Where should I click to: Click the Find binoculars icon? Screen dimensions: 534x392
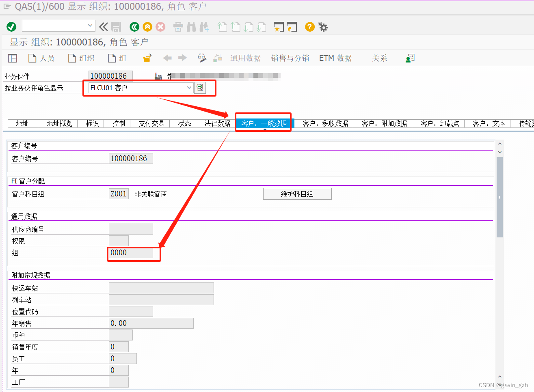191,27
